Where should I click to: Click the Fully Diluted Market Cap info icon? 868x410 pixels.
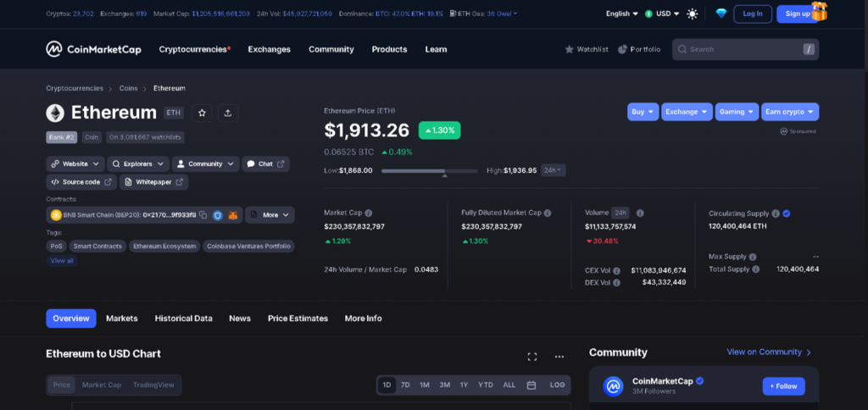pos(548,213)
